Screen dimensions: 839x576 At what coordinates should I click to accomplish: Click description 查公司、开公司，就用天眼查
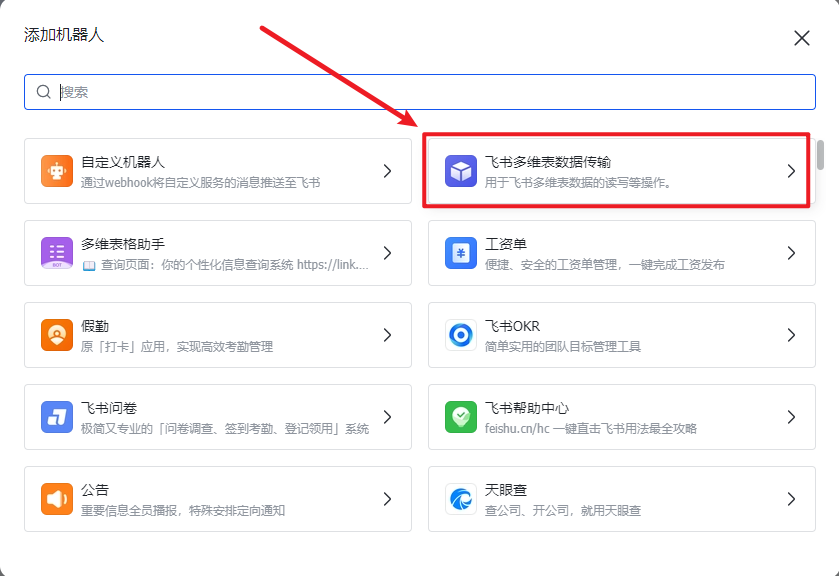click(563, 511)
